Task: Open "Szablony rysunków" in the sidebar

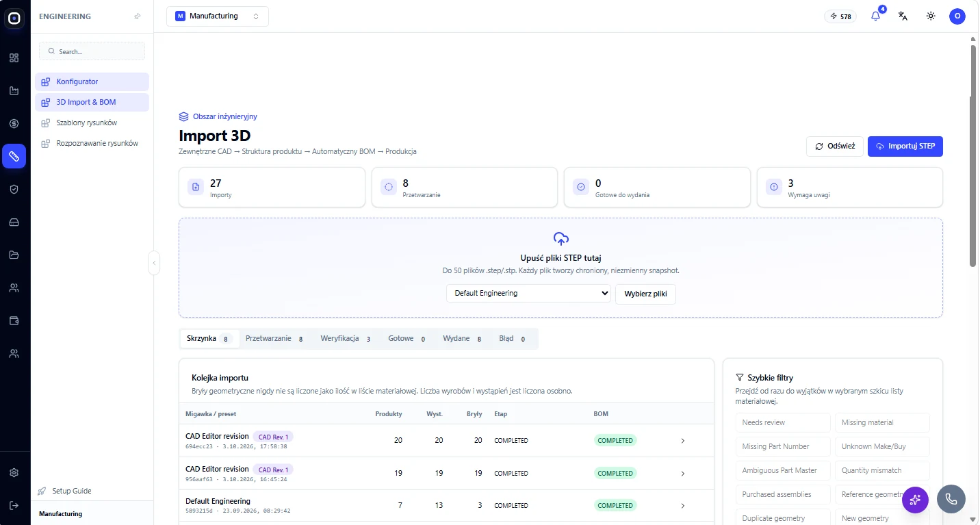Action: click(x=92, y=123)
